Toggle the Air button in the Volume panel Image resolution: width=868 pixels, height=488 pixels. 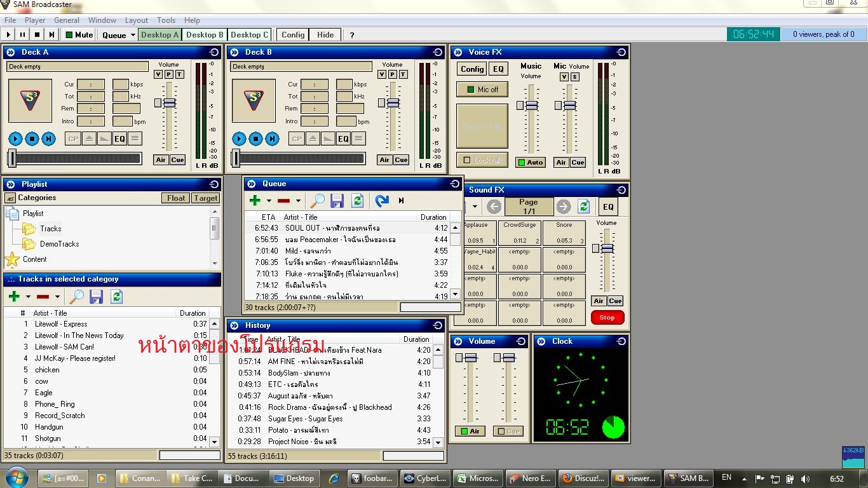[470, 431]
